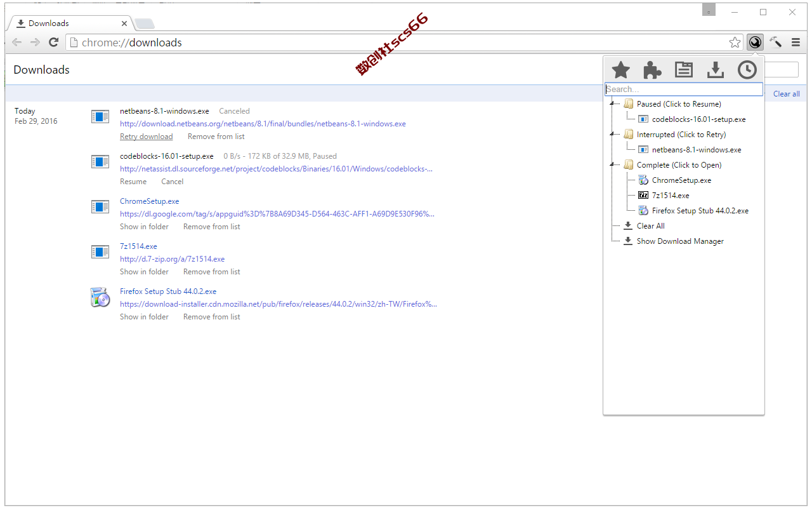Click the codeblocks-16.01-setup.exe file icon in the Downloads page list
Viewport: 812px width, 508px height.
click(100, 162)
